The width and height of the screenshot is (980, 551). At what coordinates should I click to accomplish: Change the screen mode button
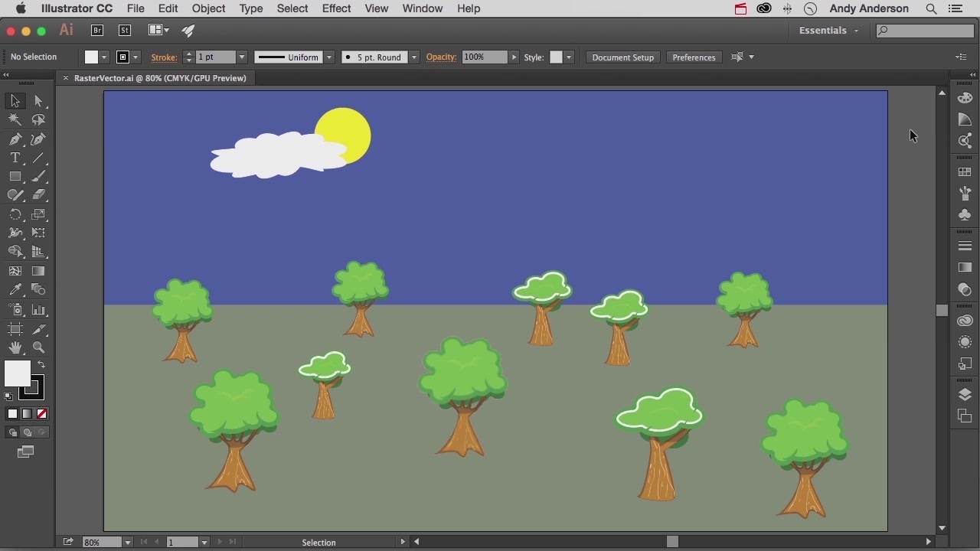(x=25, y=452)
